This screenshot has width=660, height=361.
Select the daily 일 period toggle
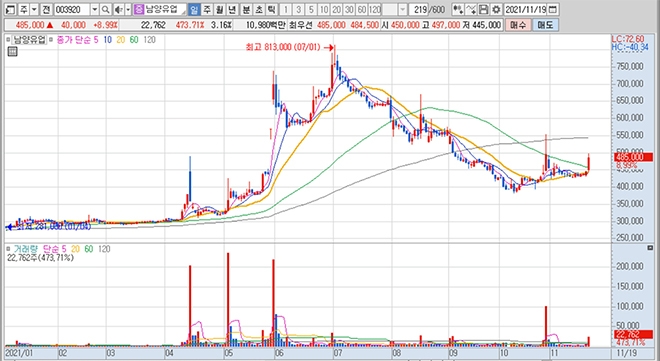194,9
